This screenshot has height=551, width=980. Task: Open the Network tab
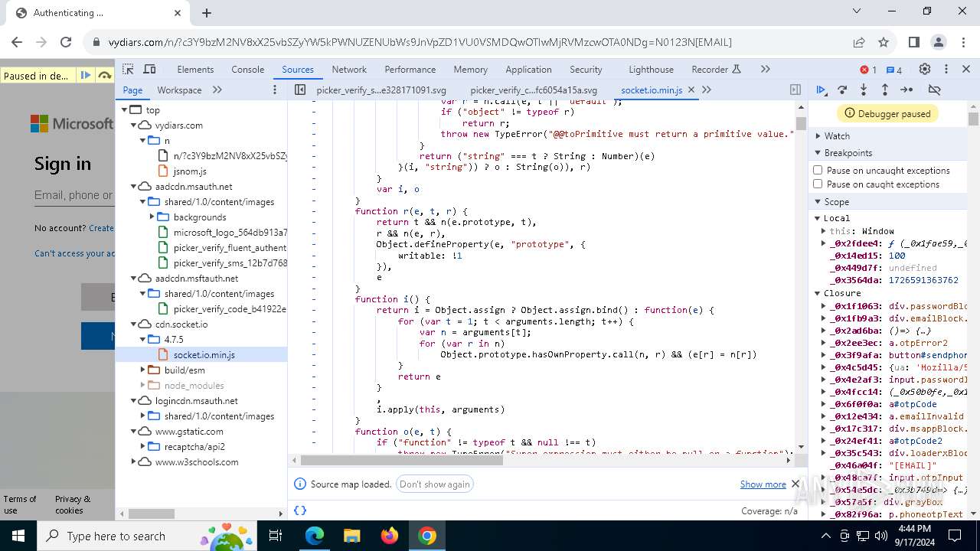[x=349, y=69]
